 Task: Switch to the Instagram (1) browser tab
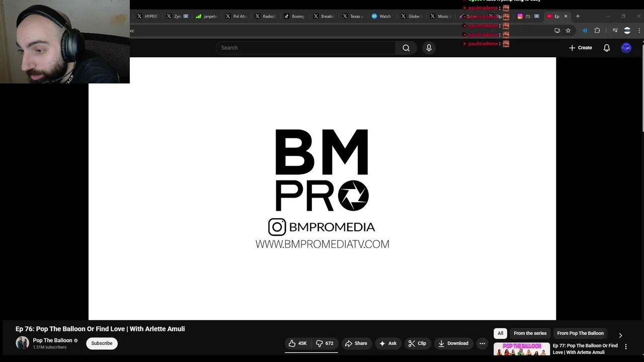(528, 16)
